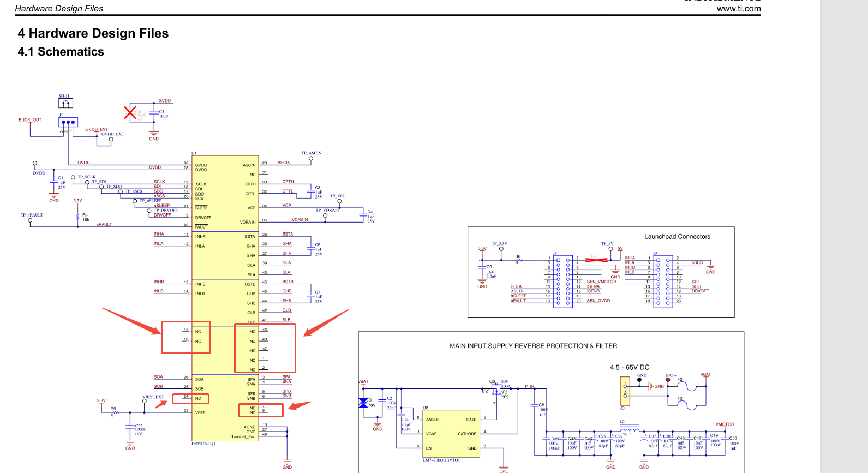Click the 'TP_SCLK' test point label

point(86,177)
